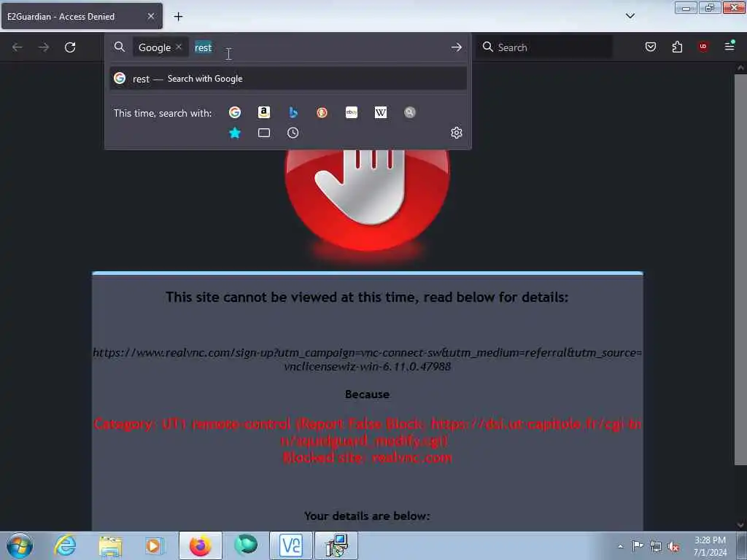Click the 'Because' label text
Image resolution: width=747 pixels, height=560 pixels.
click(x=368, y=394)
